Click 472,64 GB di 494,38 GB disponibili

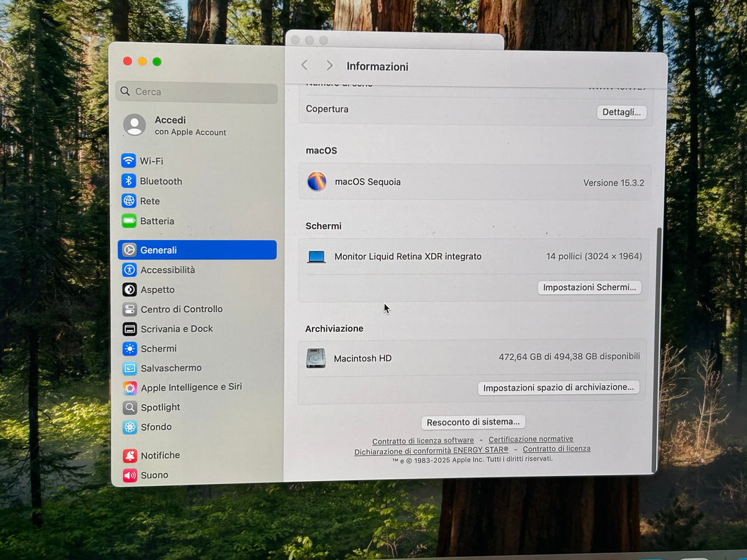(569, 357)
